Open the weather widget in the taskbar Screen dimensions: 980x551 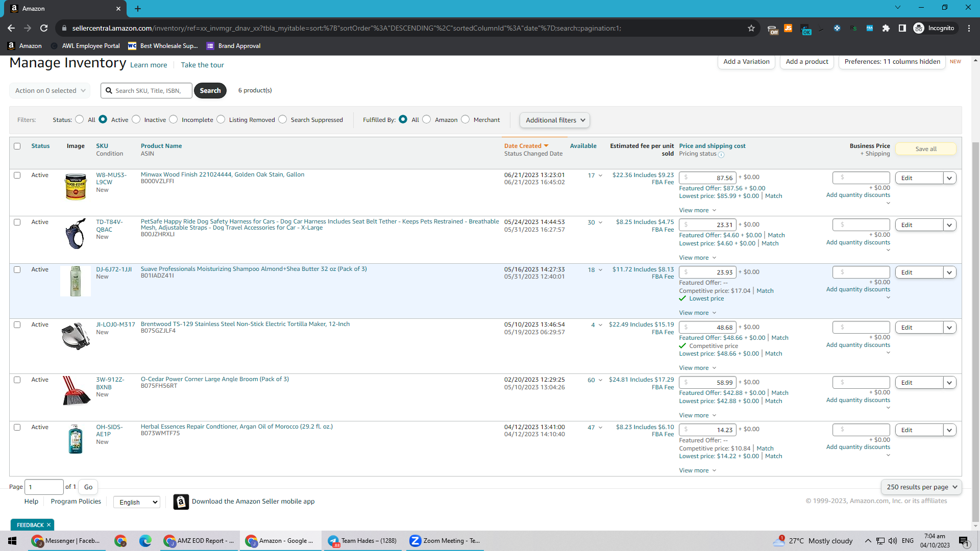point(813,541)
